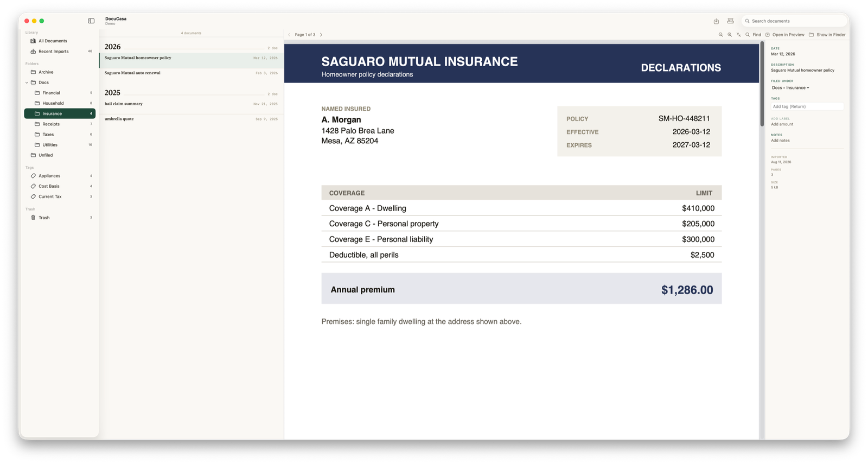Click Open in Preview
Viewport: 868px width, 464px height.
785,35
